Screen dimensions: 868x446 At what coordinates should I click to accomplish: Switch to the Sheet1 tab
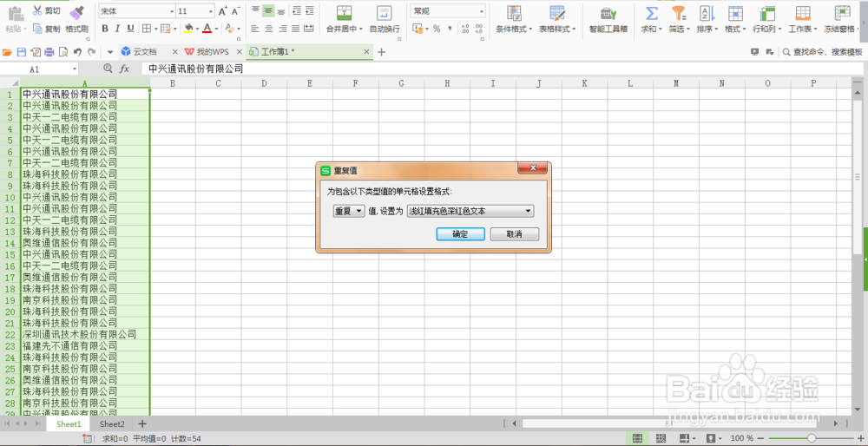pyautogui.click(x=69, y=423)
